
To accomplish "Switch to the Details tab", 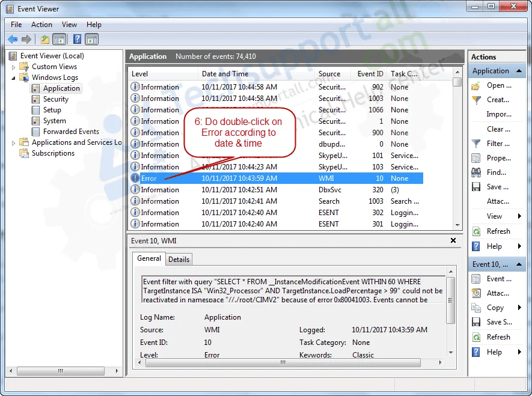I will click(179, 260).
